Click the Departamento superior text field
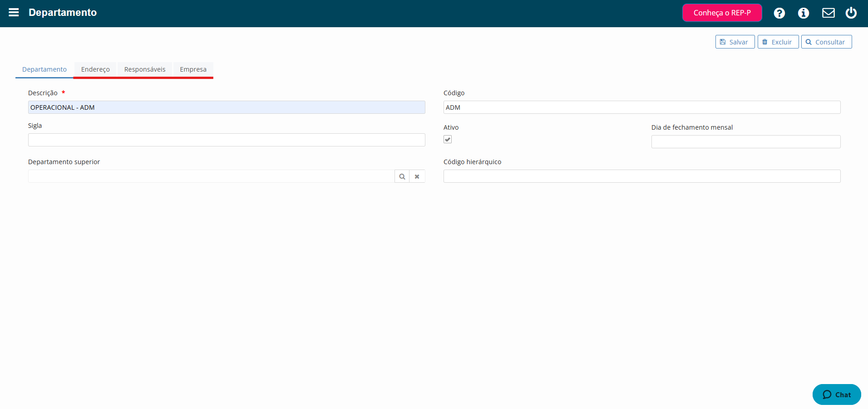Image resolution: width=868 pixels, height=409 pixels. [x=212, y=176]
